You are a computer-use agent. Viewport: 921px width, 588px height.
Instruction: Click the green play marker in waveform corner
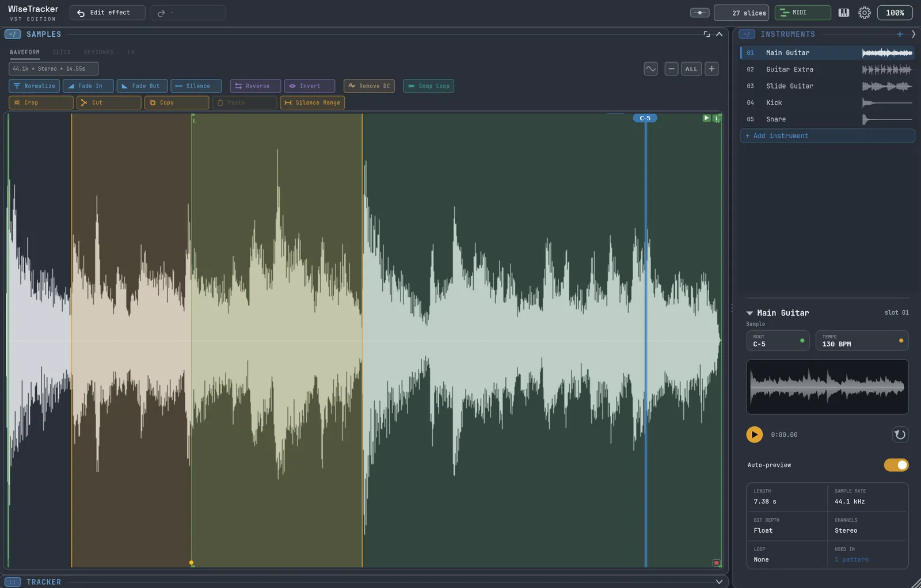tap(706, 118)
